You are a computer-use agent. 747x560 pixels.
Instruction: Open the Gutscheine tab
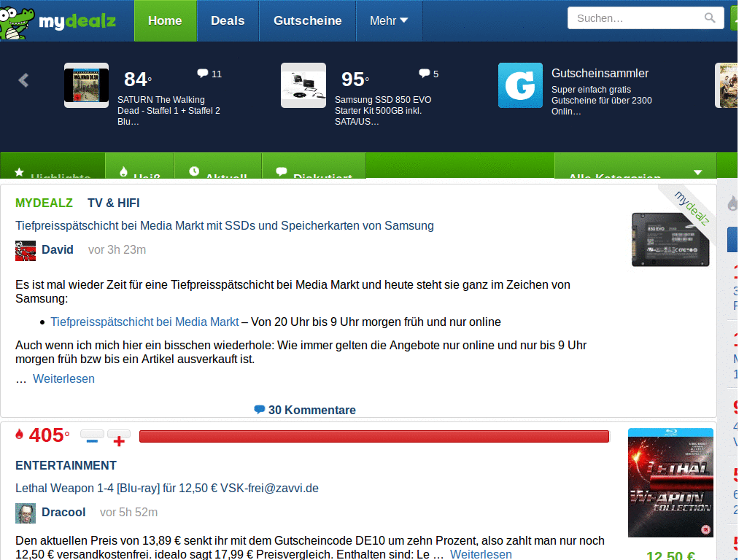307,20
